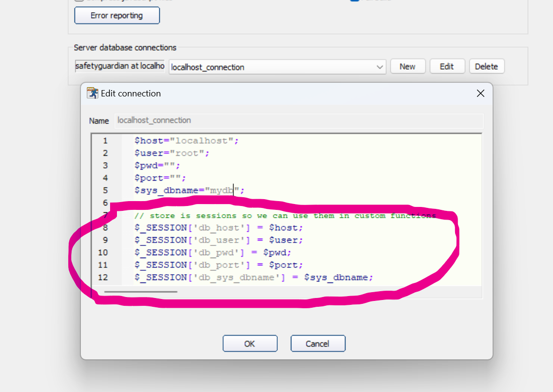The height and width of the screenshot is (392, 553).
Task: Open Error reporting settings
Action: [117, 16]
